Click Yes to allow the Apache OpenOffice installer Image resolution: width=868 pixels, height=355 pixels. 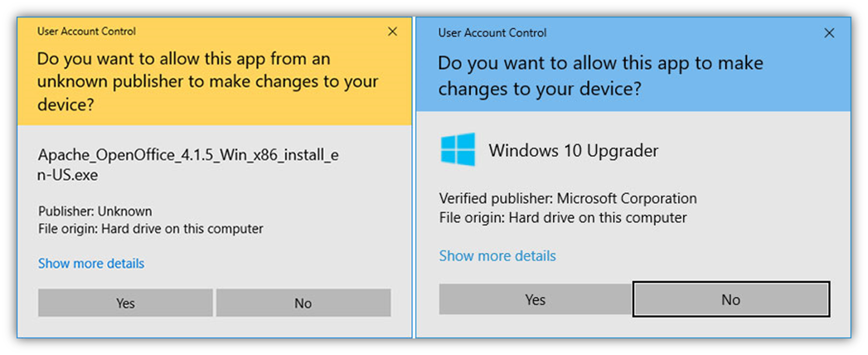tap(126, 303)
